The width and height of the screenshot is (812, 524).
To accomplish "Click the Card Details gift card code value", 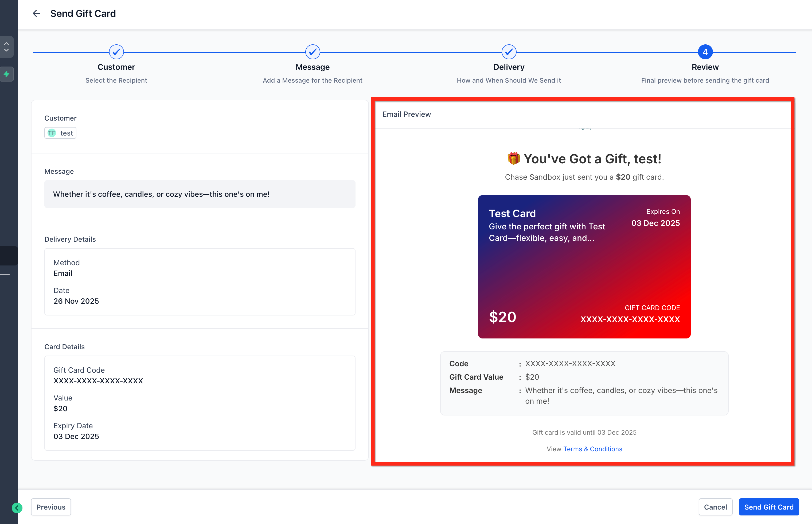I will click(98, 381).
